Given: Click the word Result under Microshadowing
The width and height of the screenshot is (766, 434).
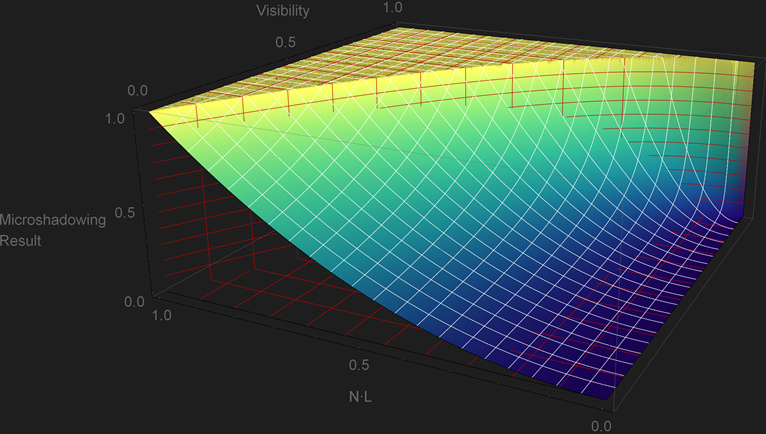Looking at the screenshot, I should (20, 241).
